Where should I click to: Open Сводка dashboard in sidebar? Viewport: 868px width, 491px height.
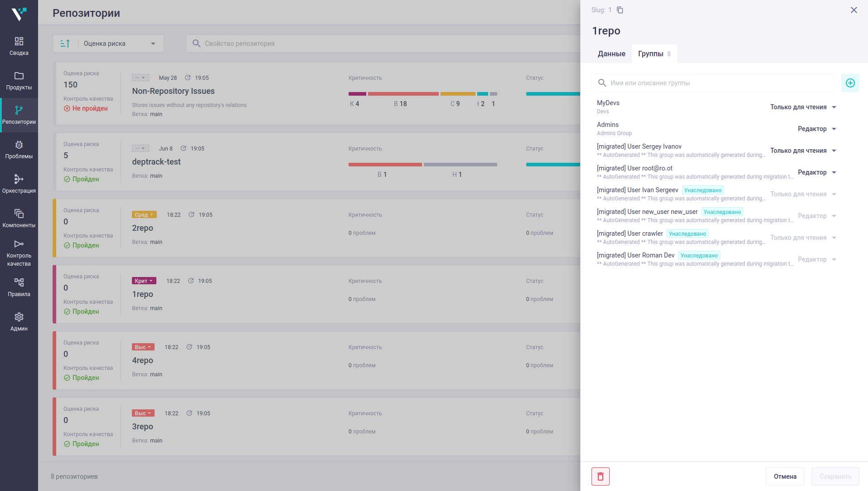(x=19, y=46)
